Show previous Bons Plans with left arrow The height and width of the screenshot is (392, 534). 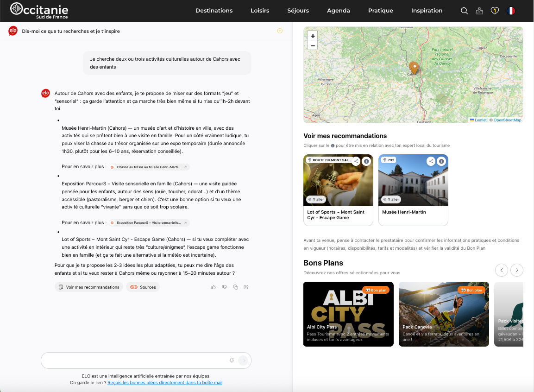pyautogui.click(x=501, y=270)
